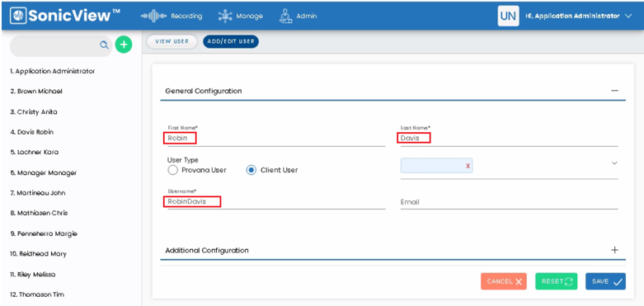Select user Reidhead Mary in list

pos(38,253)
